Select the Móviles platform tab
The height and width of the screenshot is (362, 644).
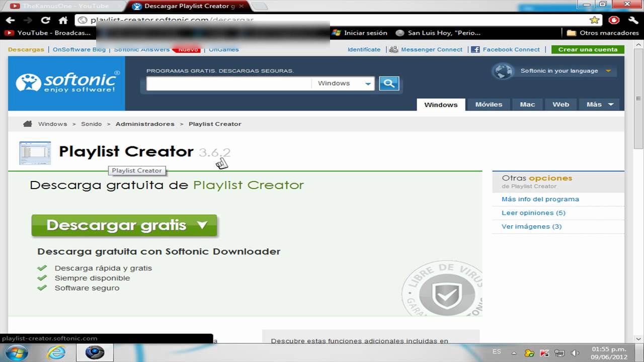[x=489, y=105]
